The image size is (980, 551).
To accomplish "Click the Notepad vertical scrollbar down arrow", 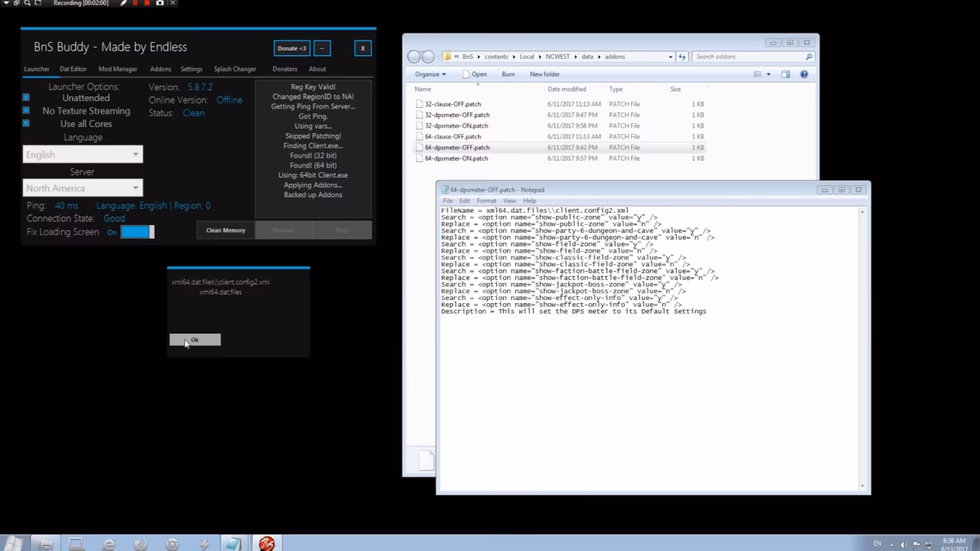I will [x=862, y=486].
